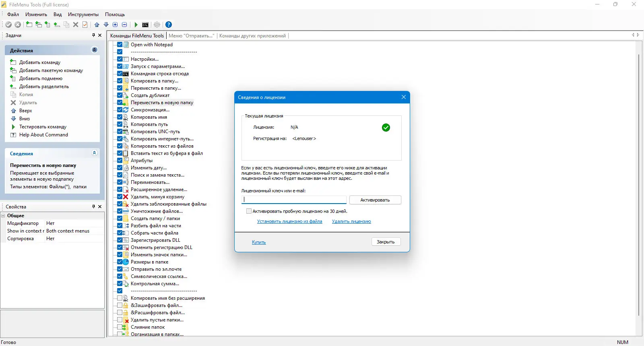Viewport: 644px width, 346px height.
Task: Click Add batch command icon in the toolbar
Action: point(38,25)
